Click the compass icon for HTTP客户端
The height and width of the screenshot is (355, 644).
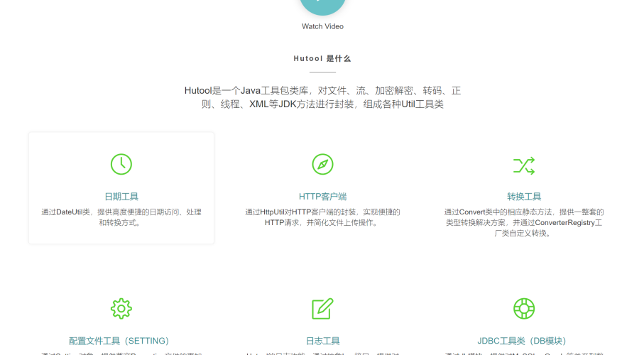[322, 164]
